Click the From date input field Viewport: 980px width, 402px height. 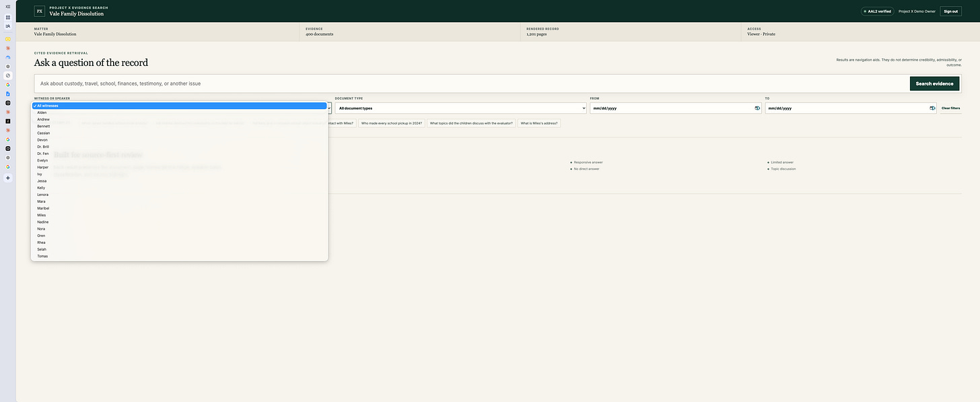[675, 108]
